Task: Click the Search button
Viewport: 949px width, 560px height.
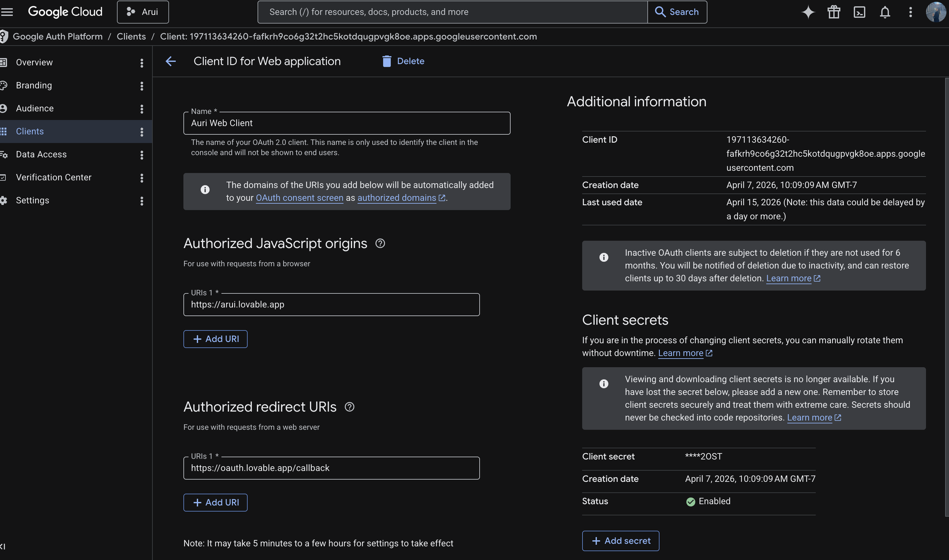Action: 677,12
